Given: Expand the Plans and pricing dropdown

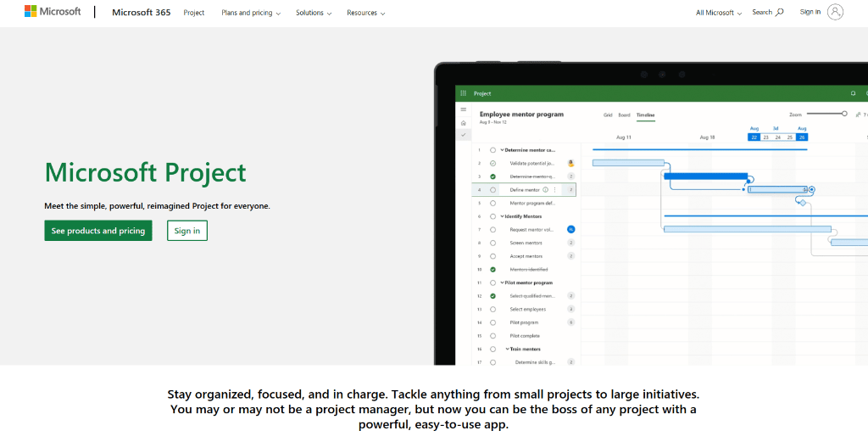Looking at the screenshot, I should [251, 13].
